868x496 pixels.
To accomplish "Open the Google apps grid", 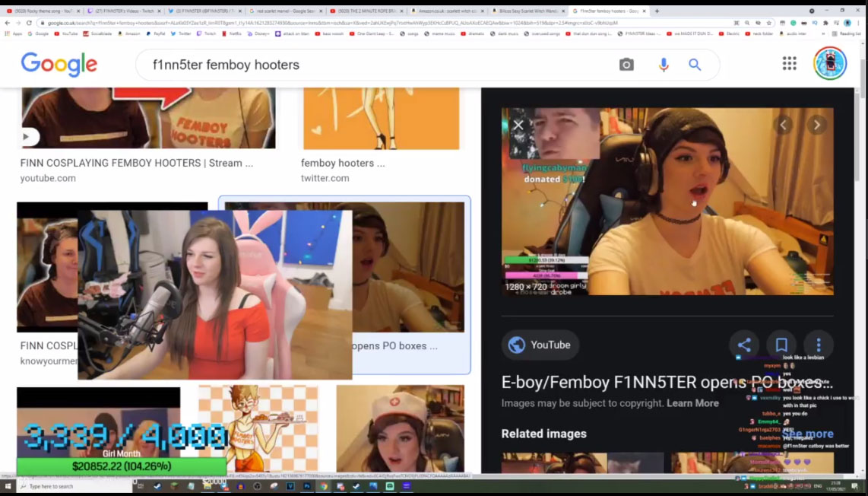I will click(x=790, y=64).
